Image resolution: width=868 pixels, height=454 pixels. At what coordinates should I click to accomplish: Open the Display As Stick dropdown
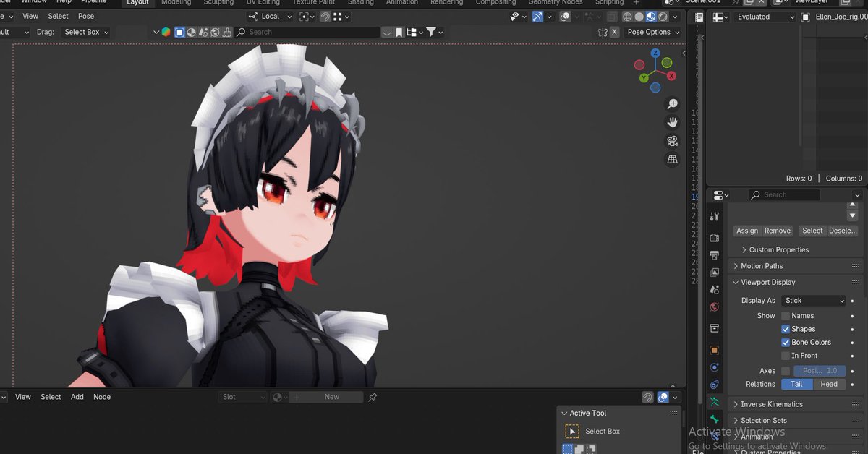(814, 301)
